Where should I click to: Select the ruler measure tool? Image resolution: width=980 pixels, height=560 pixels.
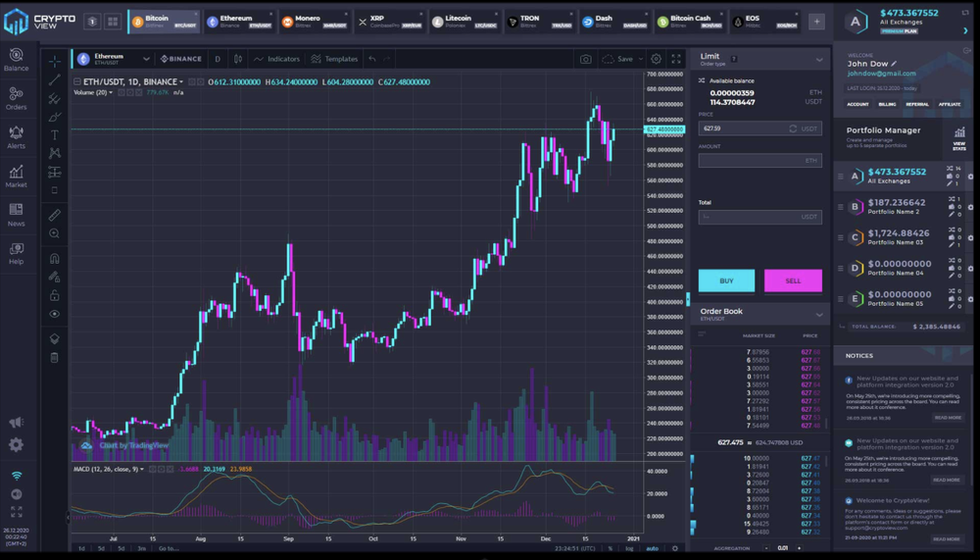[x=54, y=215]
